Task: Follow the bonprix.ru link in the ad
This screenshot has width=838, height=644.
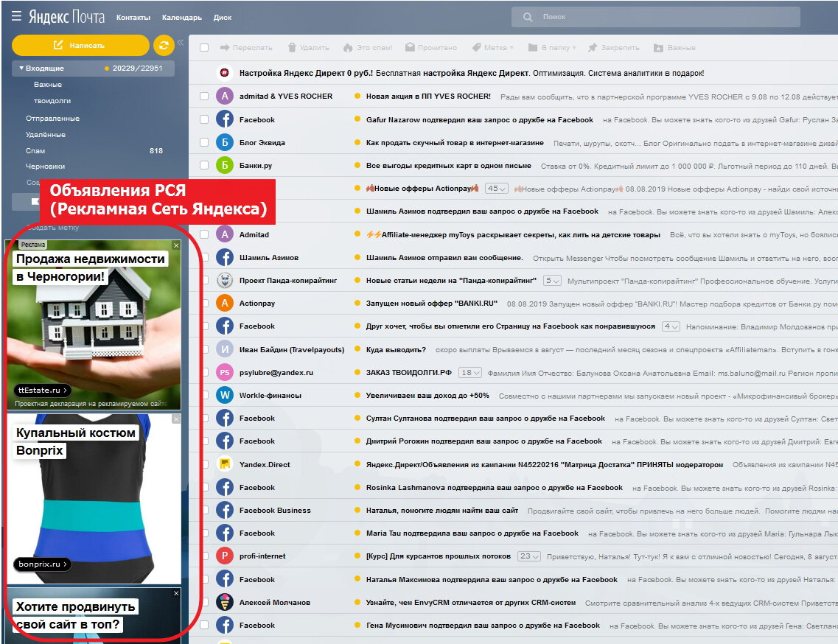Action: [x=43, y=564]
